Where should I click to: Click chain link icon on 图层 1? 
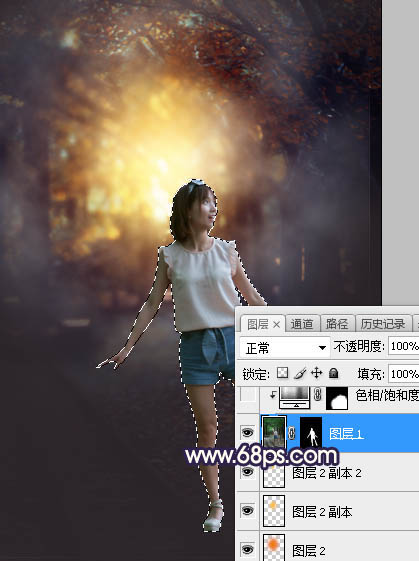tap(292, 433)
